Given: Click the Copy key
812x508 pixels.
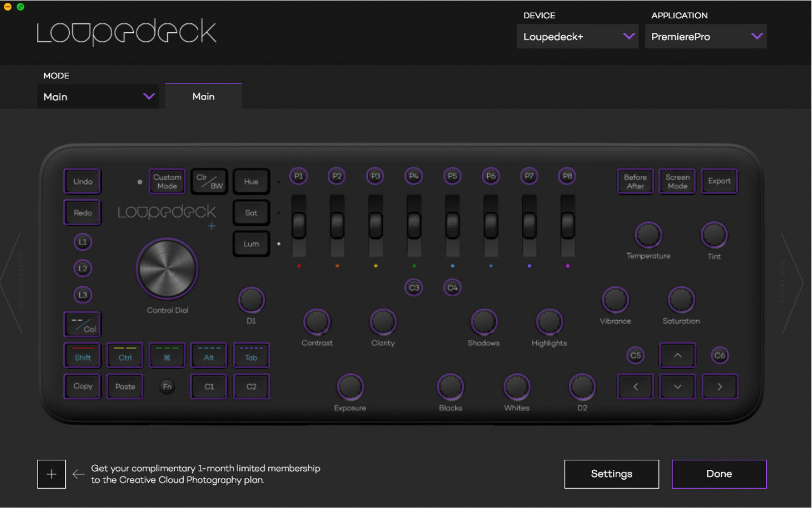Looking at the screenshot, I should click(83, 387).
